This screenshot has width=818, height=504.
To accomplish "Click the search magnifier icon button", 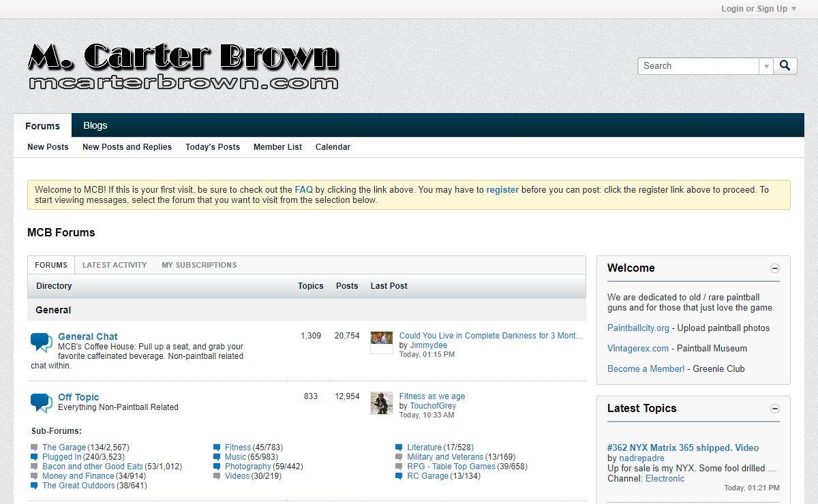I will [785, 66].
